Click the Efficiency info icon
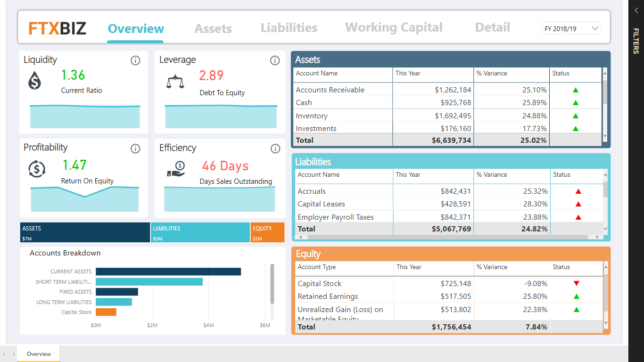The image size is (644, 362). click(275, 148)
